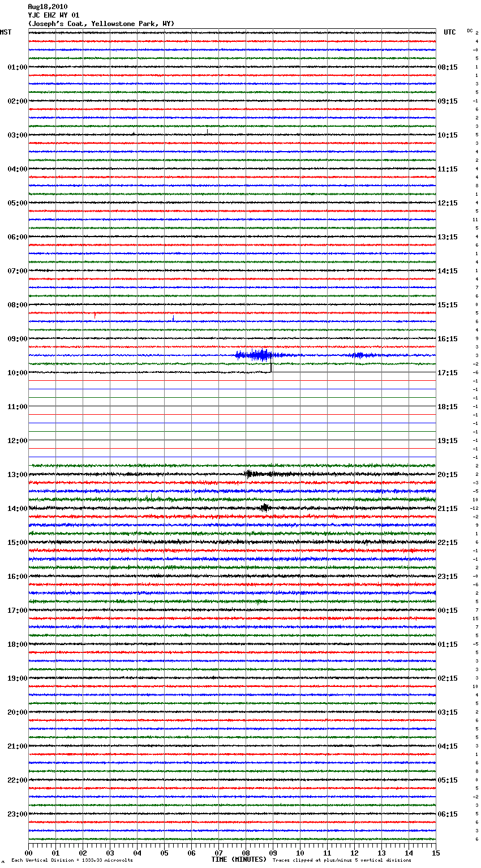The height and width of the screenshot is (868, 481).
Task: Click the Joseph's Coat, Yellowstone Park location title
Action: tap(101, 24)
